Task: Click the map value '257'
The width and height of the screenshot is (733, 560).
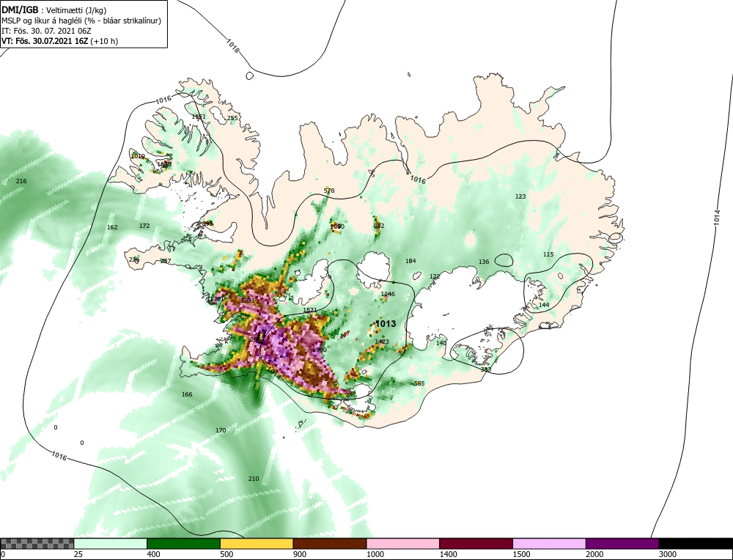Action: [166, 261]
